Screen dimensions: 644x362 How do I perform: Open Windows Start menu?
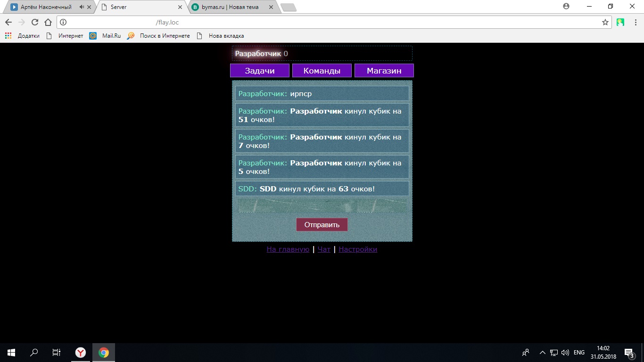[x=11, y=353]
